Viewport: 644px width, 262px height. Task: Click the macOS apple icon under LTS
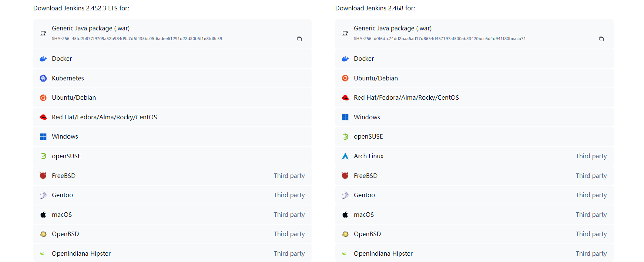43,215
